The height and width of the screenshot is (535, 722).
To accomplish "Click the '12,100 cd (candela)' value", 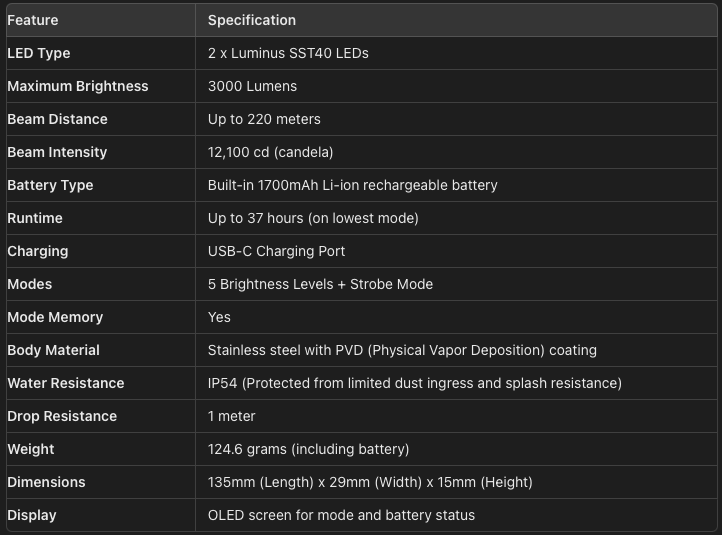I will click(270, 152).
